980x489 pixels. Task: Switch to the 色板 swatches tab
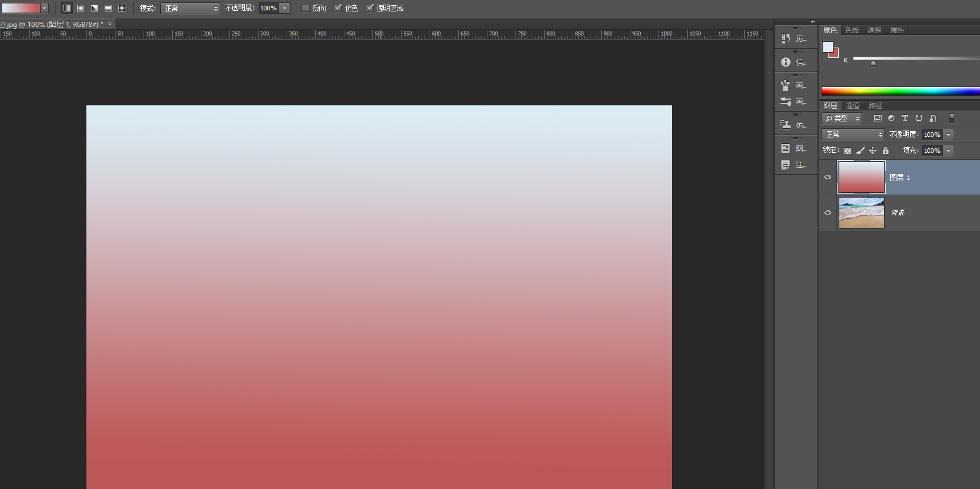[852, 30]
